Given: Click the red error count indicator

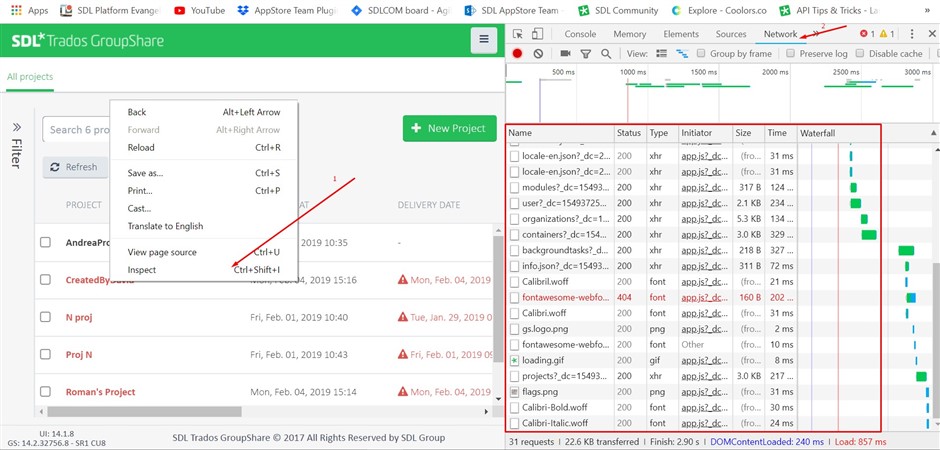Looking at the screenshot, I should point(867,34).
